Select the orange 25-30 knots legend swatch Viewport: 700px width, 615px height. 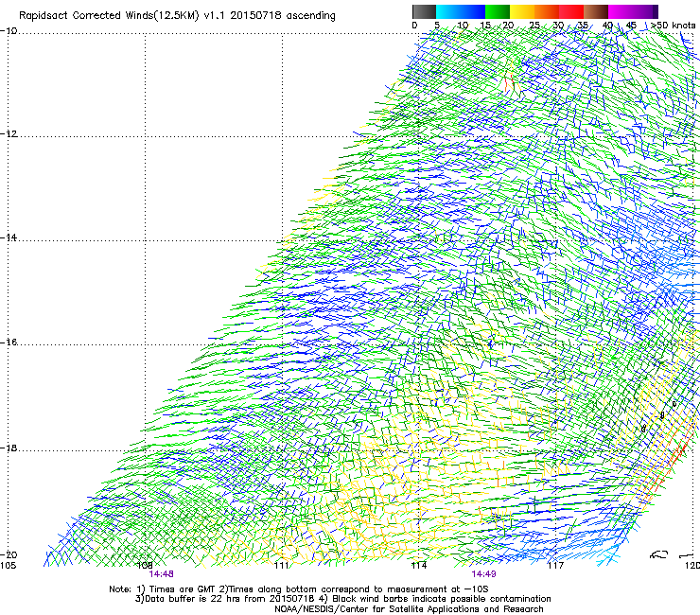click(x=547, y=11)
